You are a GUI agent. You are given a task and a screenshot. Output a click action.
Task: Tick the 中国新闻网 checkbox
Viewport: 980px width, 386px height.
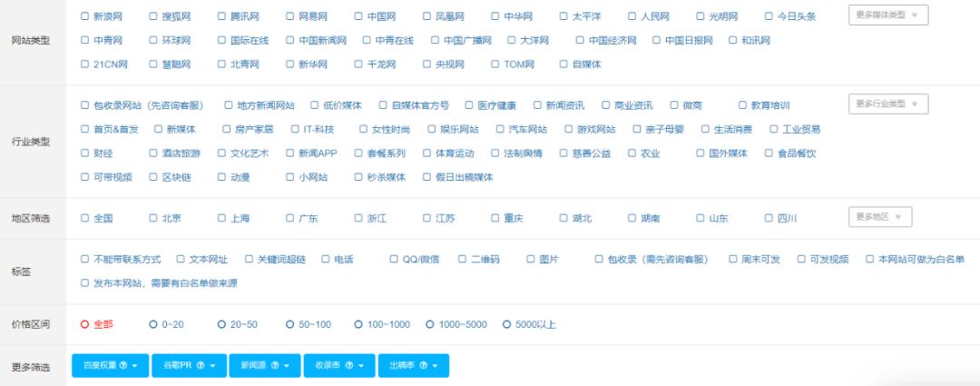289,40
